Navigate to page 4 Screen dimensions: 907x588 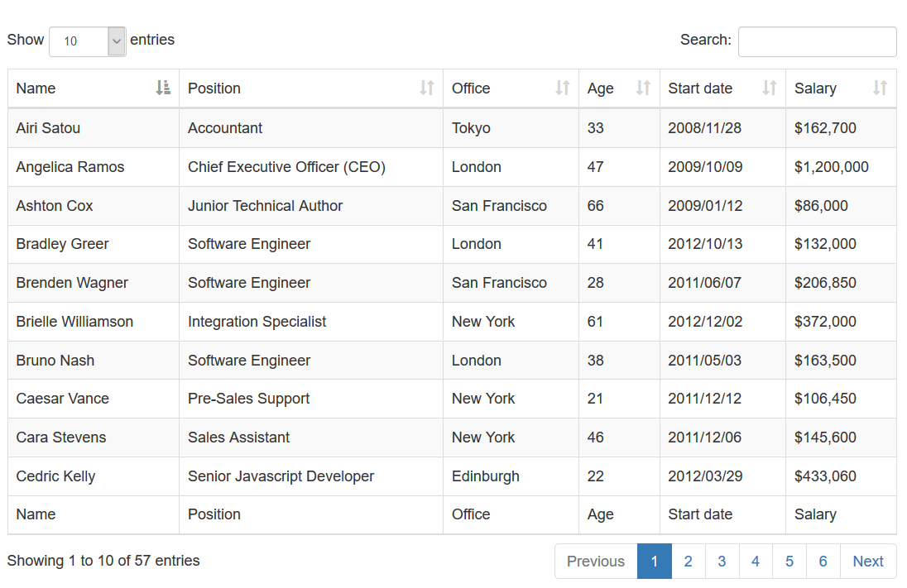[x=756, y=561]
